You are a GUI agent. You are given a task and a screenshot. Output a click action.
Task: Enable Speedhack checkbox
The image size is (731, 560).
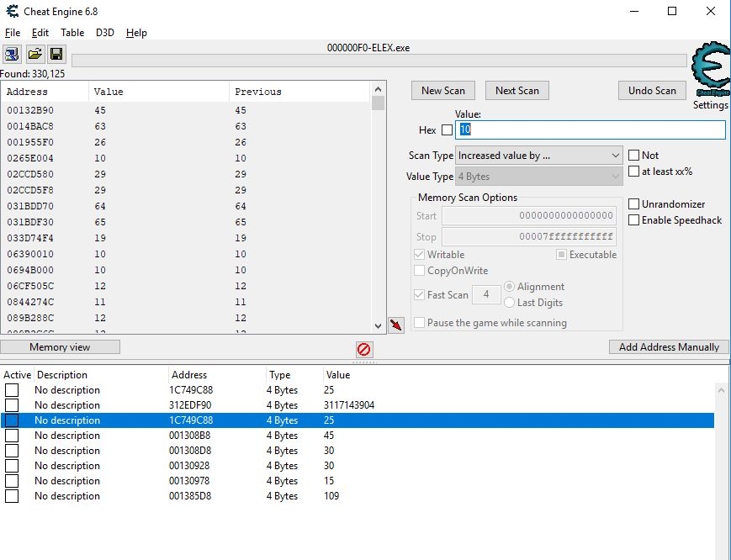(x=633, y=220)
